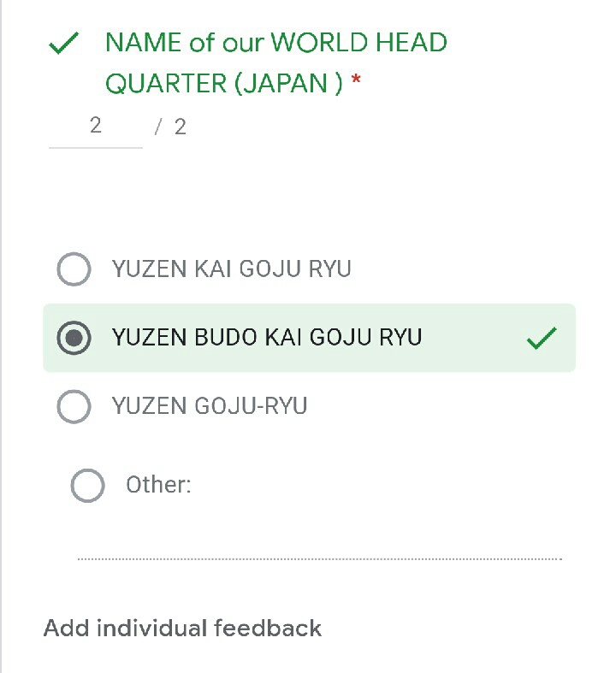Screen dimensions: 616x673
Task: Click the gray vertical border at the left edge
Action: (x=2, y=342)
